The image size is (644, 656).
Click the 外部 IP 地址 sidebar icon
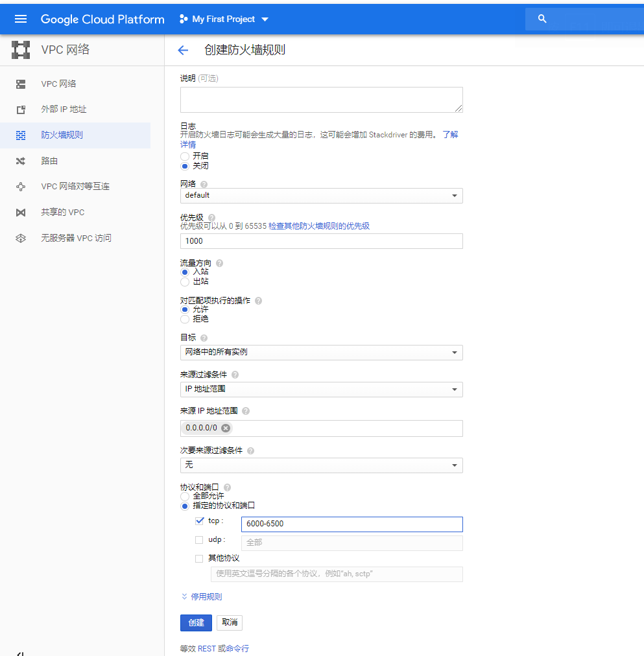[x=21, y=110]
